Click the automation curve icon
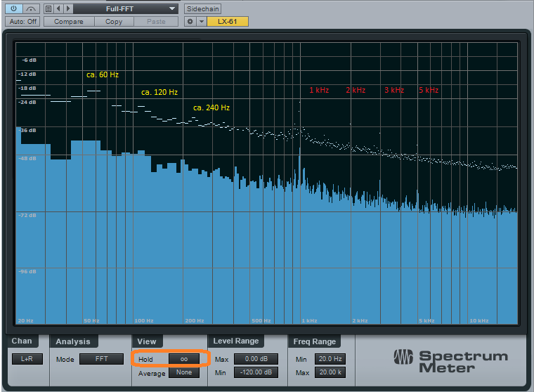The width and height of the screenshot is (534, 392). point(32,9)
